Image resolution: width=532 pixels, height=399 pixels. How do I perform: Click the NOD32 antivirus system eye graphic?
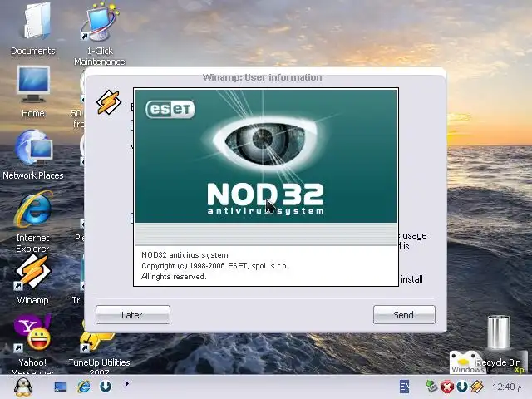tap(265, 140)
